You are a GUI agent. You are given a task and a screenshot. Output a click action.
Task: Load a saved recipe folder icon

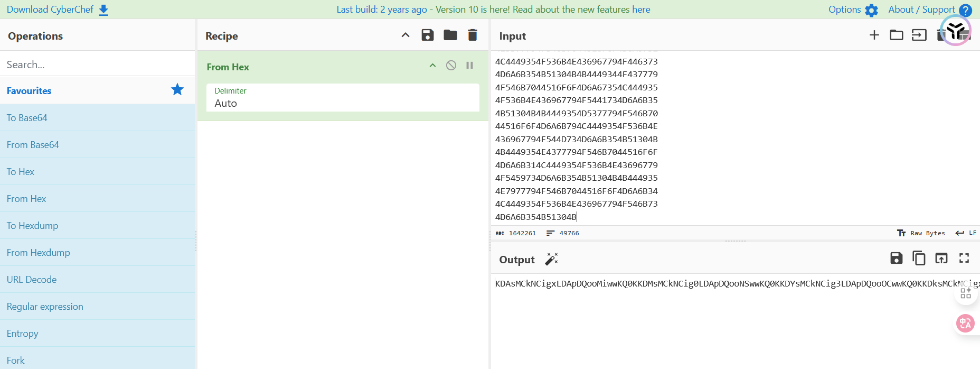pyautogui.click(x=450, y=35)
